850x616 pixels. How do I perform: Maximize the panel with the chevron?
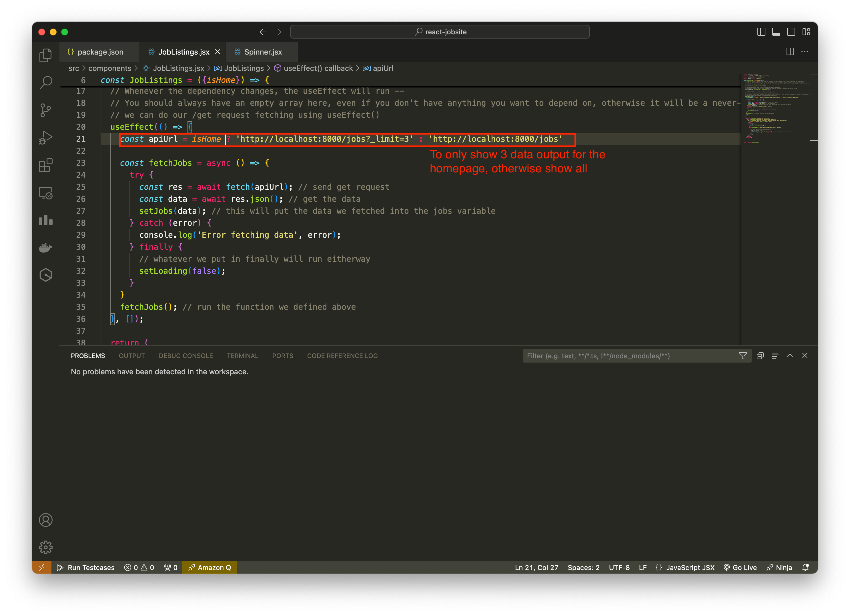[790, 356]
